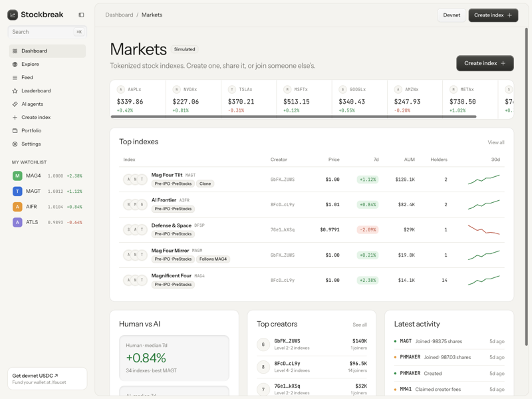Go to the Feed page
The height and width of the screenshot is (399, 532).
coord(47,77)
